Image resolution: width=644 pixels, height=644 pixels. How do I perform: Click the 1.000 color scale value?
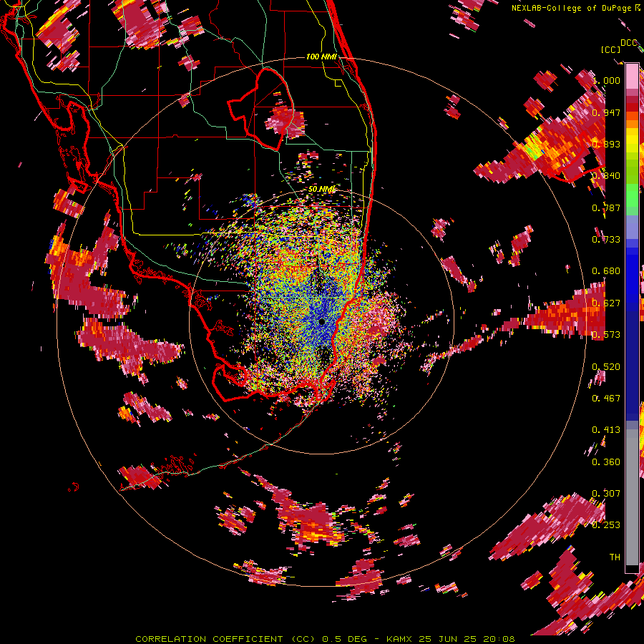(606, 80)
